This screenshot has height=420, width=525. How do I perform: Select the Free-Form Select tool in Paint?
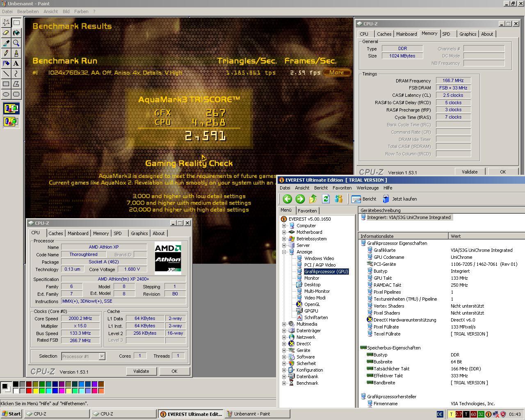(x=6, y=23)
